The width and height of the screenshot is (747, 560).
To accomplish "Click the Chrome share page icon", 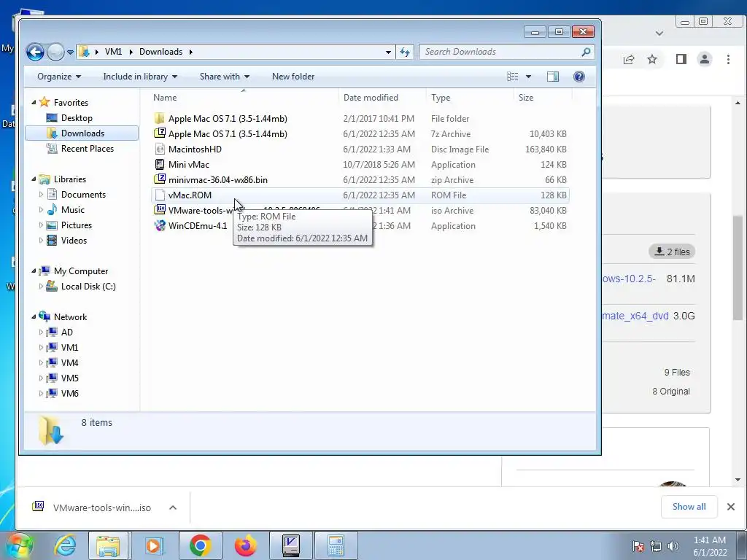I will coord(629,59).
